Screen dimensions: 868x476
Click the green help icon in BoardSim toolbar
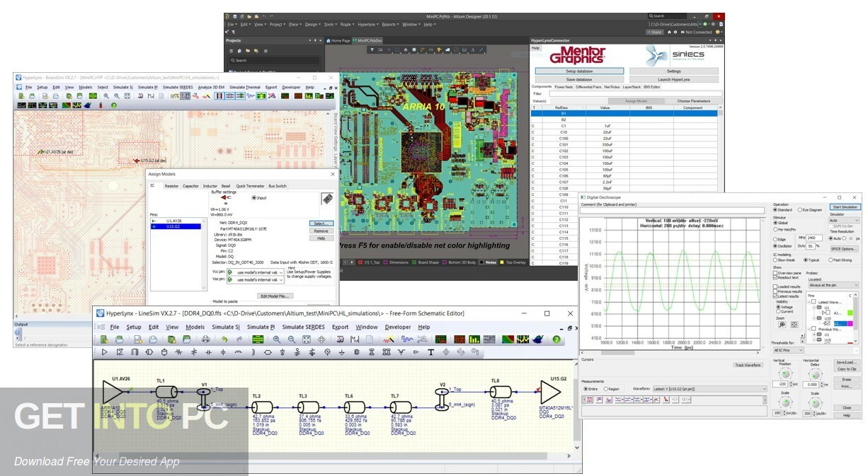[x=114, y=105]
